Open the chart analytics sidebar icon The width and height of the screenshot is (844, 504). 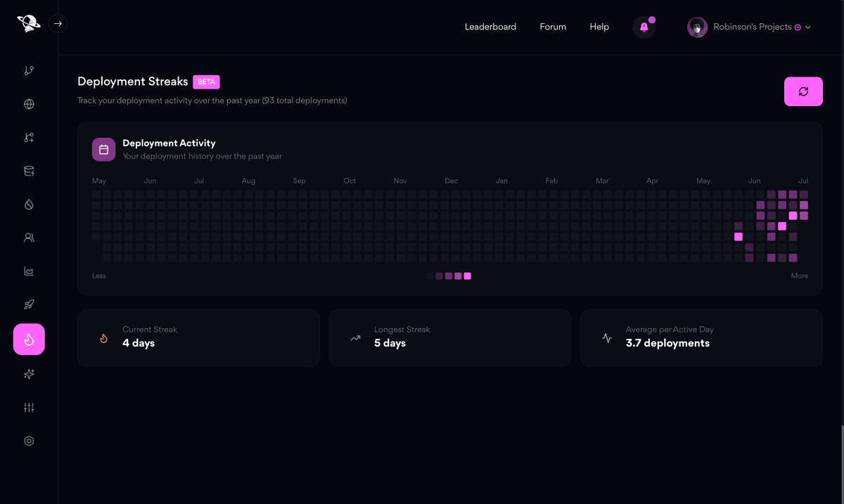29,271
